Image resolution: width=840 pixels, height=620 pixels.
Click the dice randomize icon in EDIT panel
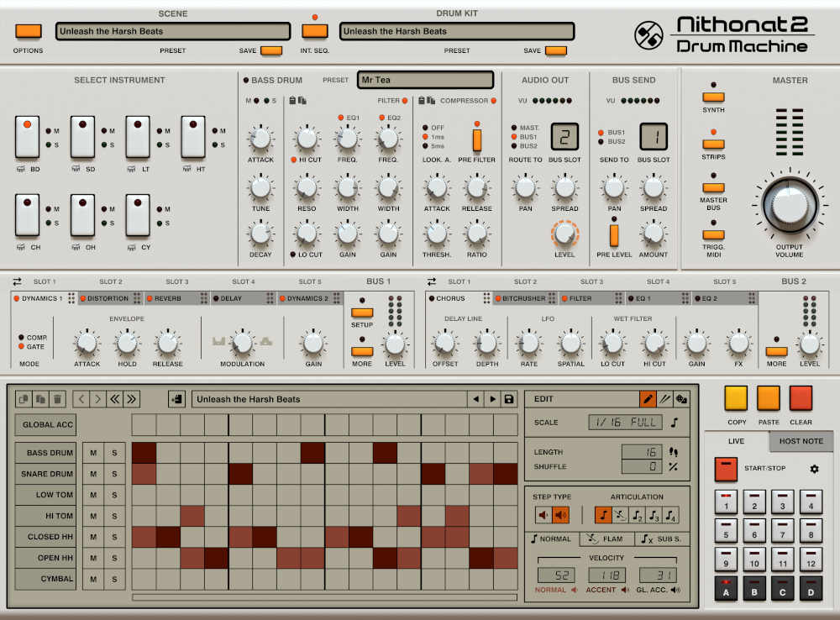click(682, 398)
